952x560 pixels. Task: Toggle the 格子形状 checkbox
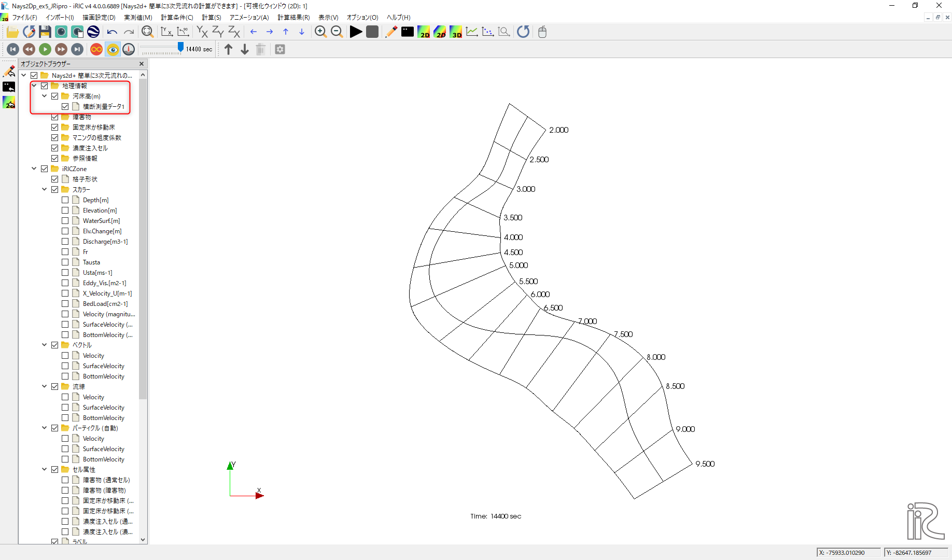tap(55, 179)
